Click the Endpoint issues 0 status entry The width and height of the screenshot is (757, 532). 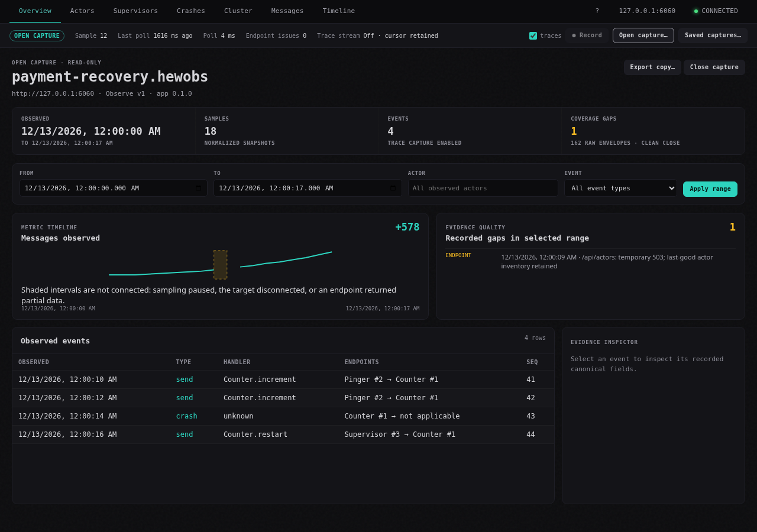pyautogui.click(x=276, y=35)
